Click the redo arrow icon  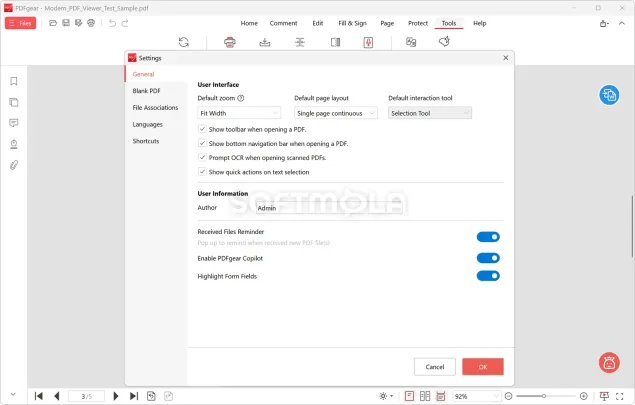pyautogui.click(x=125, y=23)
